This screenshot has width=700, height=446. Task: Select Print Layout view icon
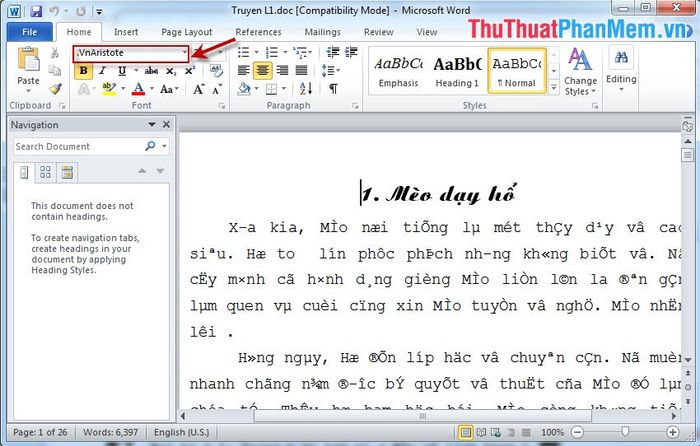click(x=466, y=432)
